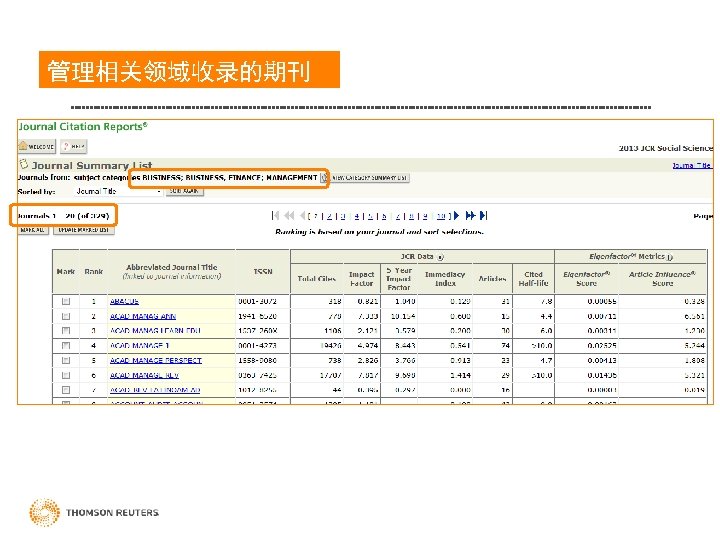720x540 pixels.
Task: Mark the rank 7 journal checkbox
Action: click(x=66, y=390)
